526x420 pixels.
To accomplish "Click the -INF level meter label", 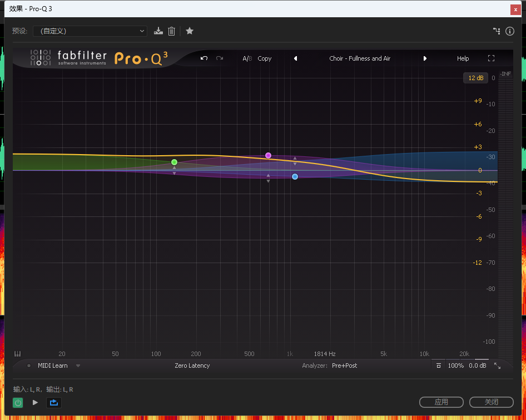I will (x=505, y=74).
